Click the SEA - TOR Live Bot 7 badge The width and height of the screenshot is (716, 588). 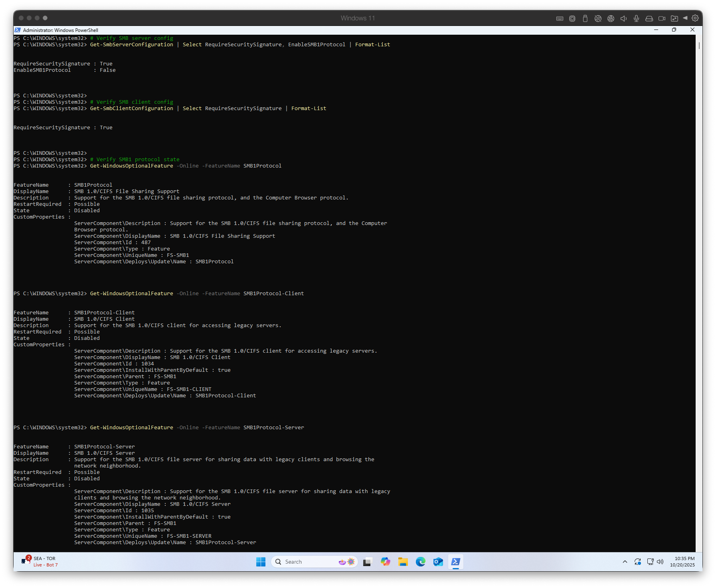click(40, 561)
